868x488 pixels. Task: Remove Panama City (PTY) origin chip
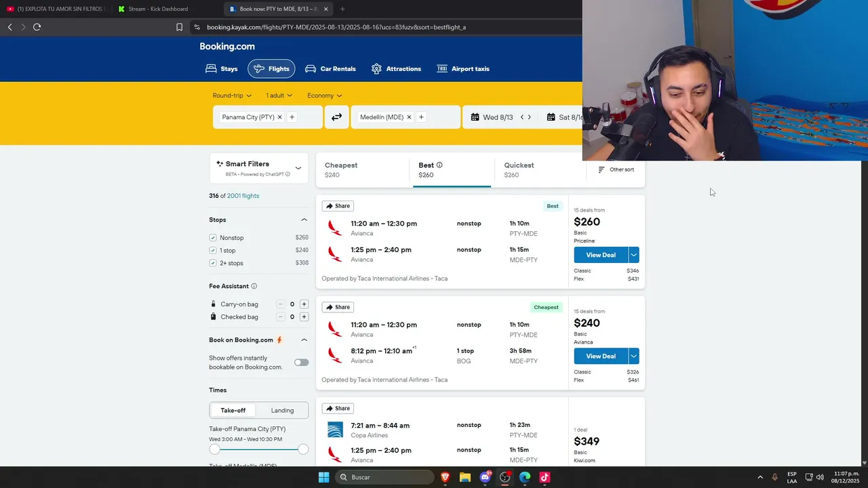pos(279,117)
